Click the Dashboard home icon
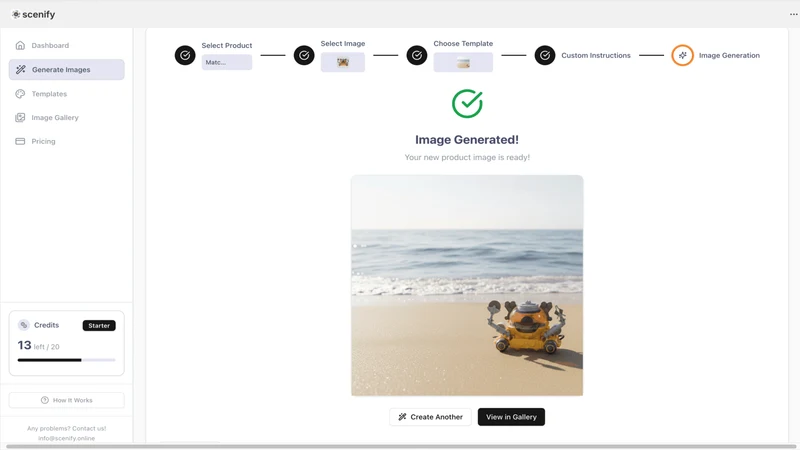 coord(20,45)
